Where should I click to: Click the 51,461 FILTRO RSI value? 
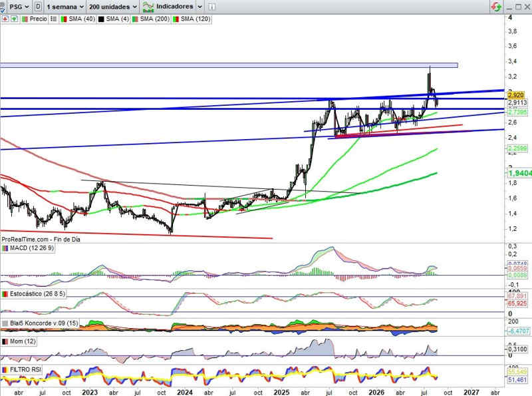coord(517,380)
